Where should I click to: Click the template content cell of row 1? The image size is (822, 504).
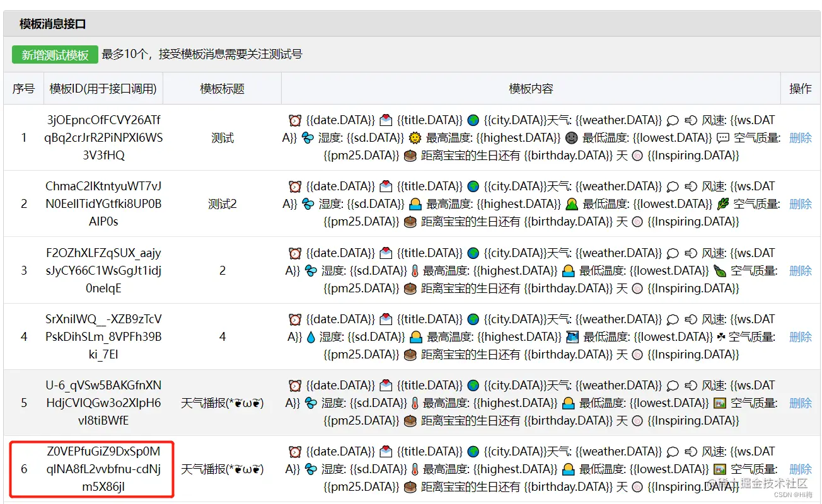tap(531, 137)
